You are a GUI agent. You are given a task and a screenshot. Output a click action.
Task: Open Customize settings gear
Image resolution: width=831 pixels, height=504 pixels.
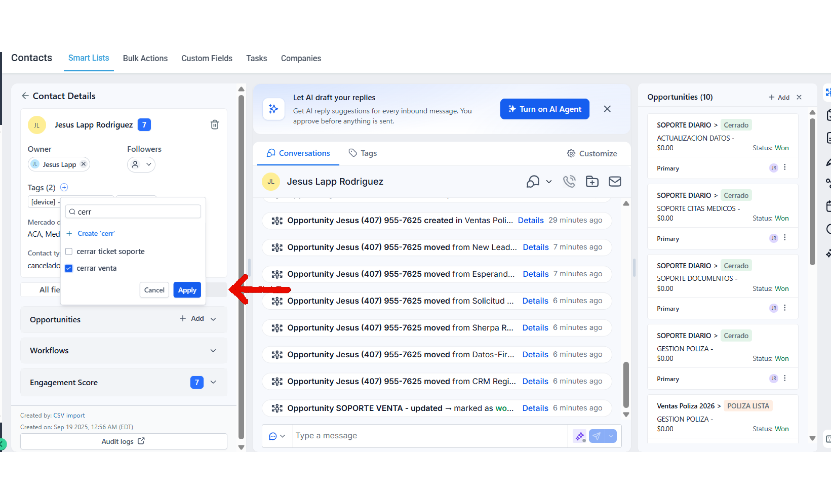pos(571,153)
